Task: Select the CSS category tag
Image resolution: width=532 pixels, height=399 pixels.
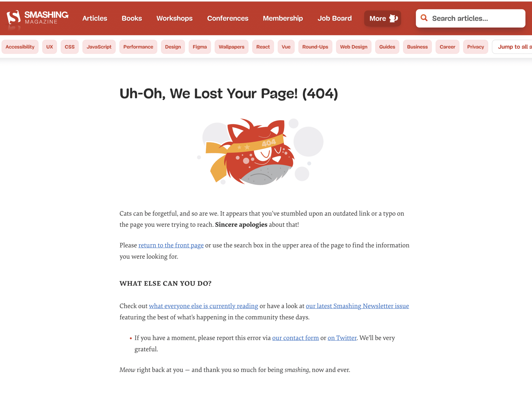Action: click(x=70, y=46)
